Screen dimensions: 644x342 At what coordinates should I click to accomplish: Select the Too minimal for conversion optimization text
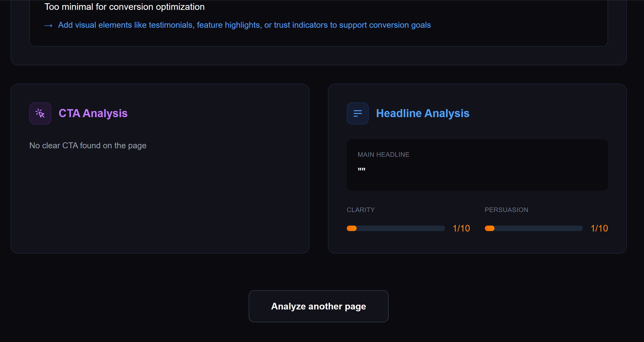click(x=124, y=7)
